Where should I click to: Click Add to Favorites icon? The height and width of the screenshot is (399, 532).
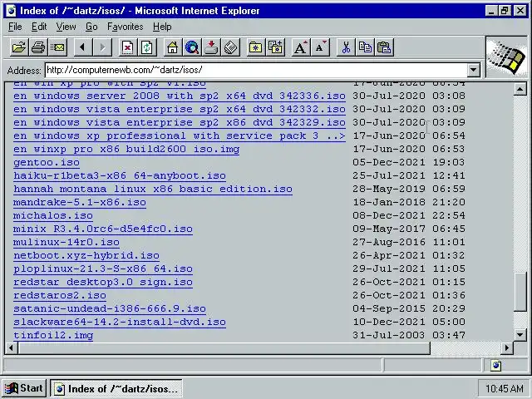point(275,47)
